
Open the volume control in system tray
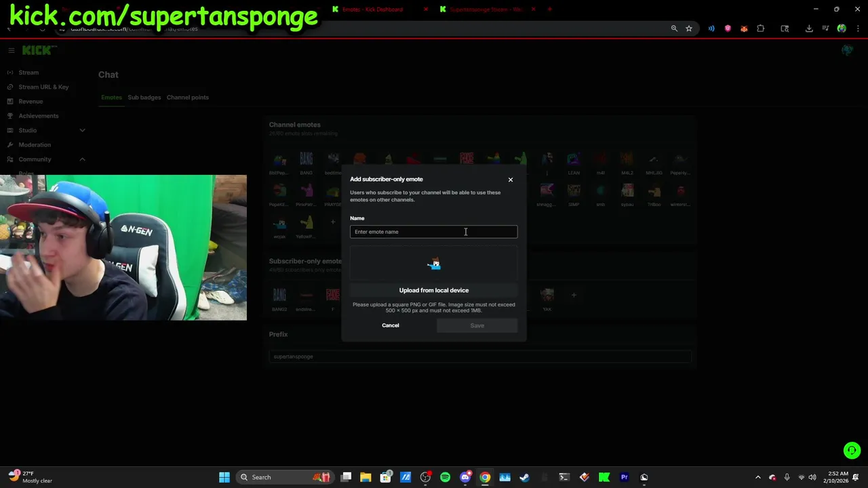tap(812, 477)
